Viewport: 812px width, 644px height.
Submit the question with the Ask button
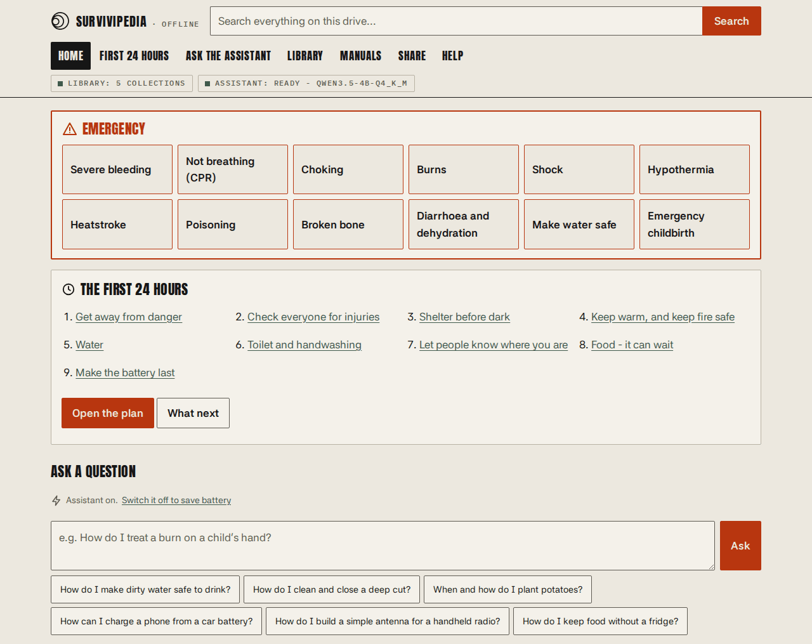(x=740, y=546)
